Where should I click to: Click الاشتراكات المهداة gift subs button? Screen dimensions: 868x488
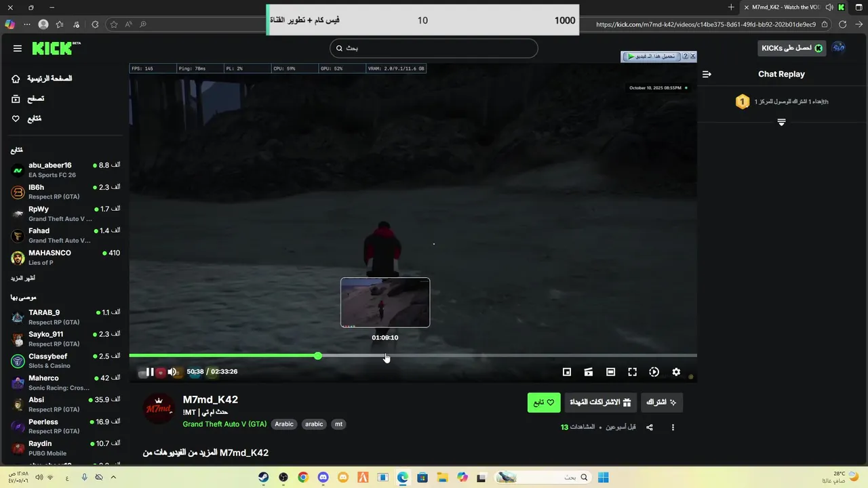(600, 403)
